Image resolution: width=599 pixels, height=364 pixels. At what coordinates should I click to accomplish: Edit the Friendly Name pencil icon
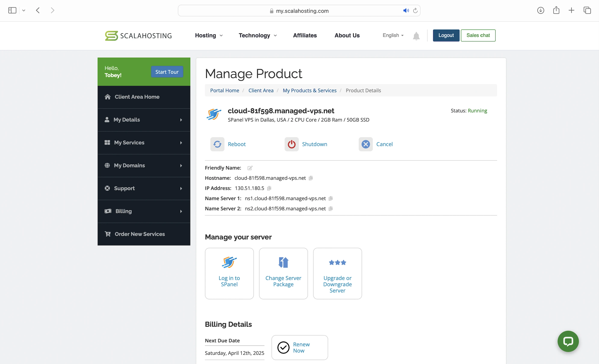point(250,168)
